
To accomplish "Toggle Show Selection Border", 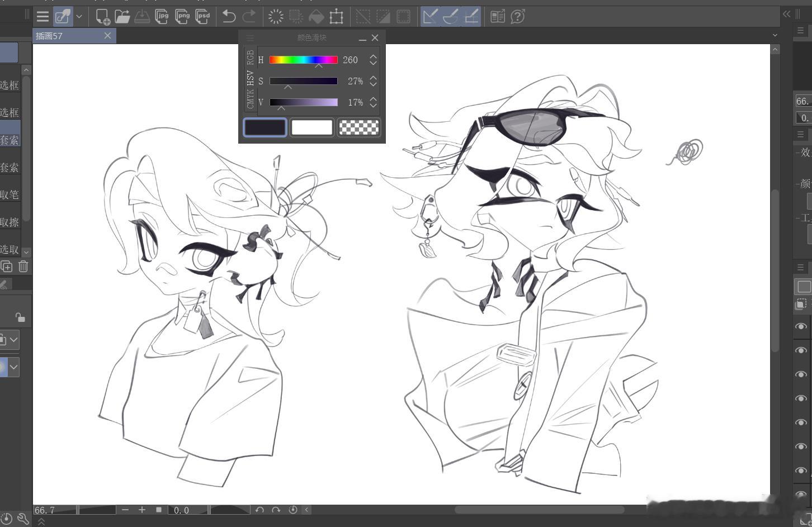I will [x=403, y=17].
